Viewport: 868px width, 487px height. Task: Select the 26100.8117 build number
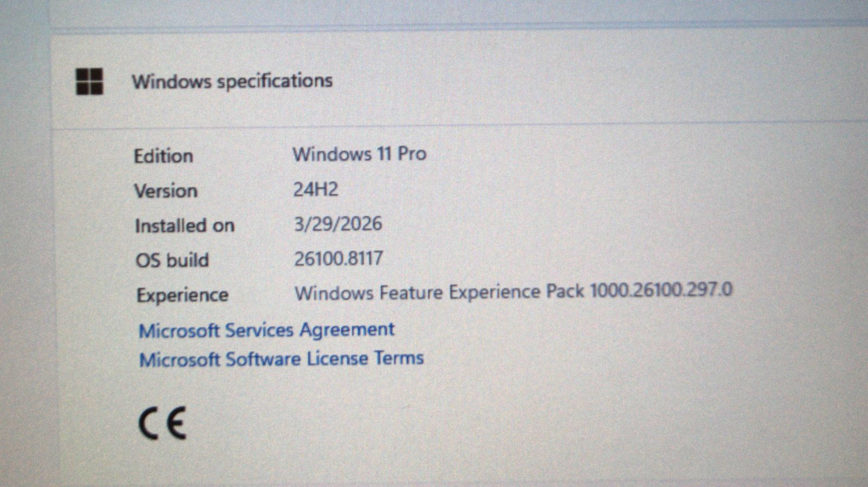pyautogui.click(x=339, y=258)
